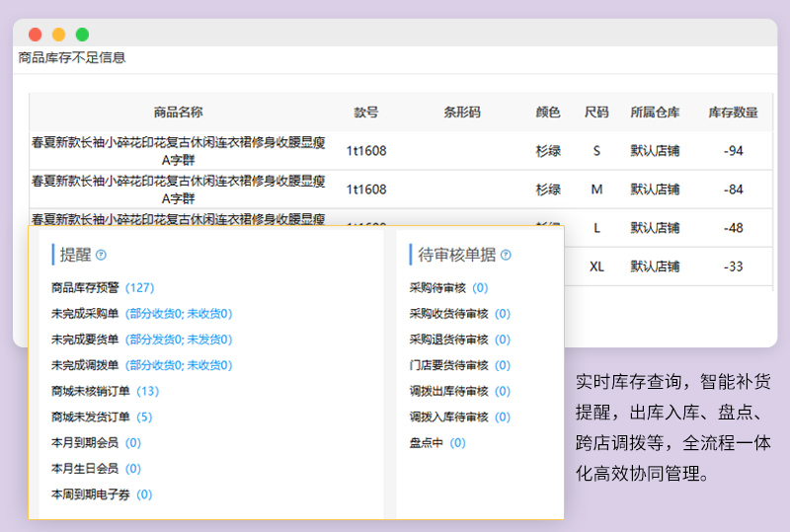790x532 pixels.
Task: Click the help icon beside 提醒 heading
Action: pos(101,255)
